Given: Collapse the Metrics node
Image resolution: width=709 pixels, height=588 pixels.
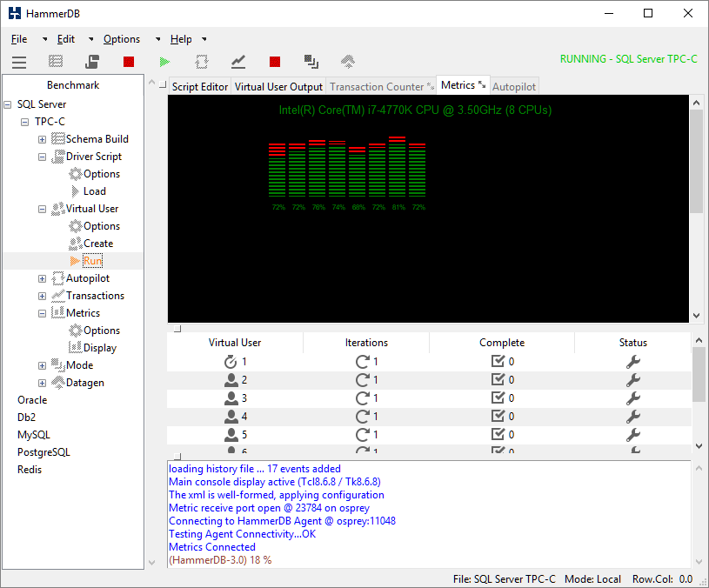Looking at the screenshot, I should [x=42, y=313].
